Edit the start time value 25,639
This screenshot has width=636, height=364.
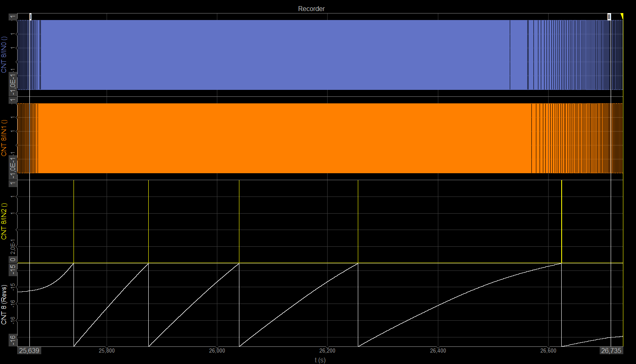coord(29,351)
